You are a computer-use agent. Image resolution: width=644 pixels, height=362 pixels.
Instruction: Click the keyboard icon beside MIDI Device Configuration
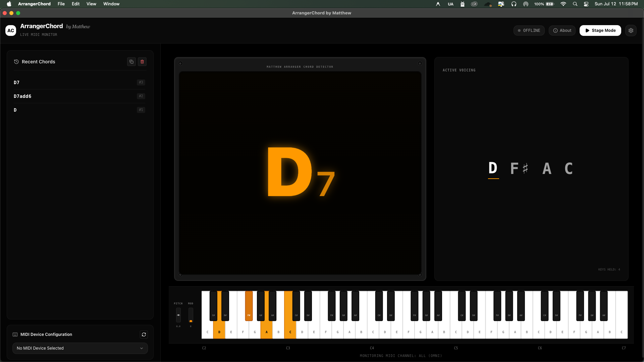pyautogui.click(x=15, y=335)
